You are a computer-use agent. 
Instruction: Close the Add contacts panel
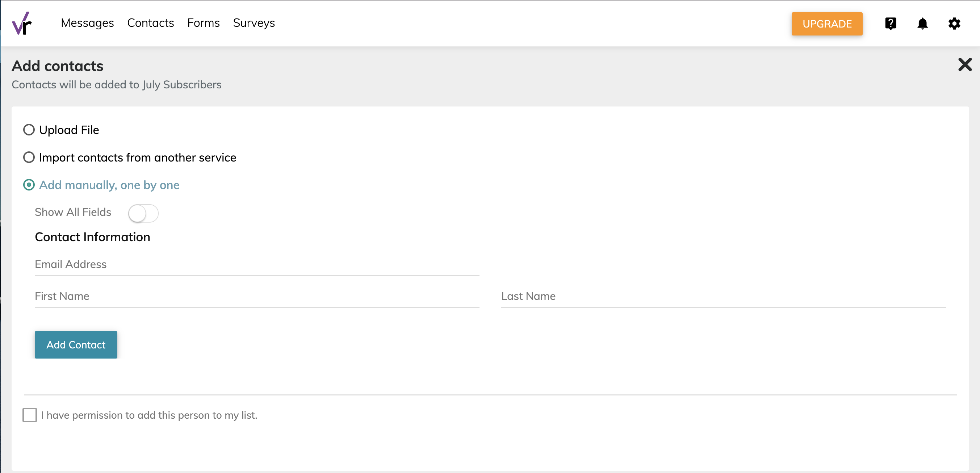tap(964, 65)
